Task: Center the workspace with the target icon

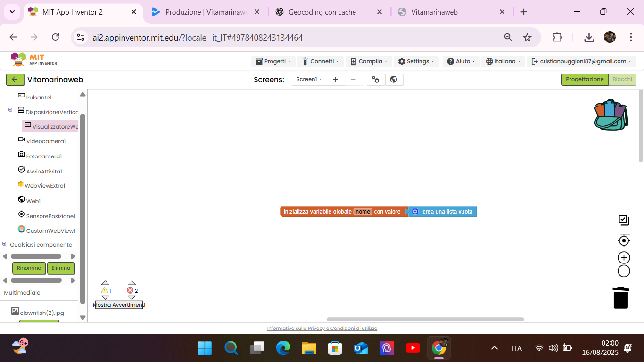Action: 624,241
